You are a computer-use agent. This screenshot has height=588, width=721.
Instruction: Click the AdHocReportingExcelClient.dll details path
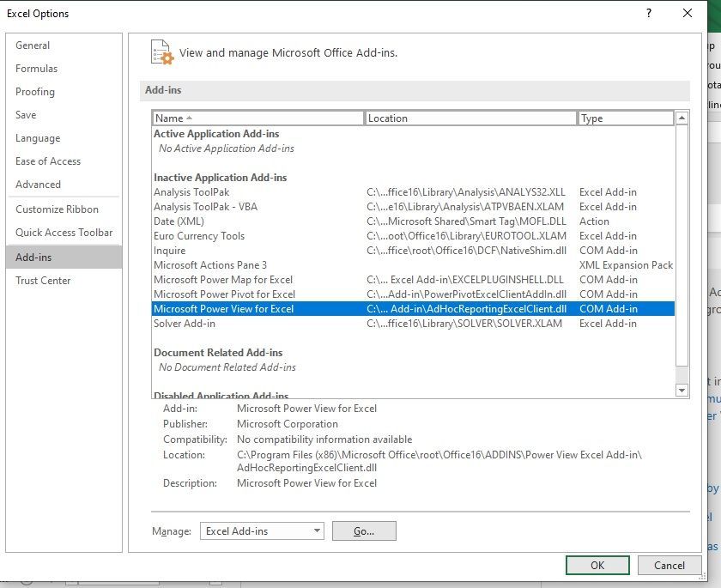click(x=439, y=461)
